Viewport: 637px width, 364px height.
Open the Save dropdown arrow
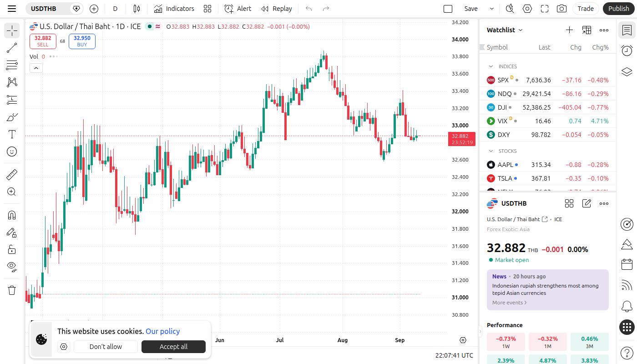pyautogui.click(x=491, y=9)
